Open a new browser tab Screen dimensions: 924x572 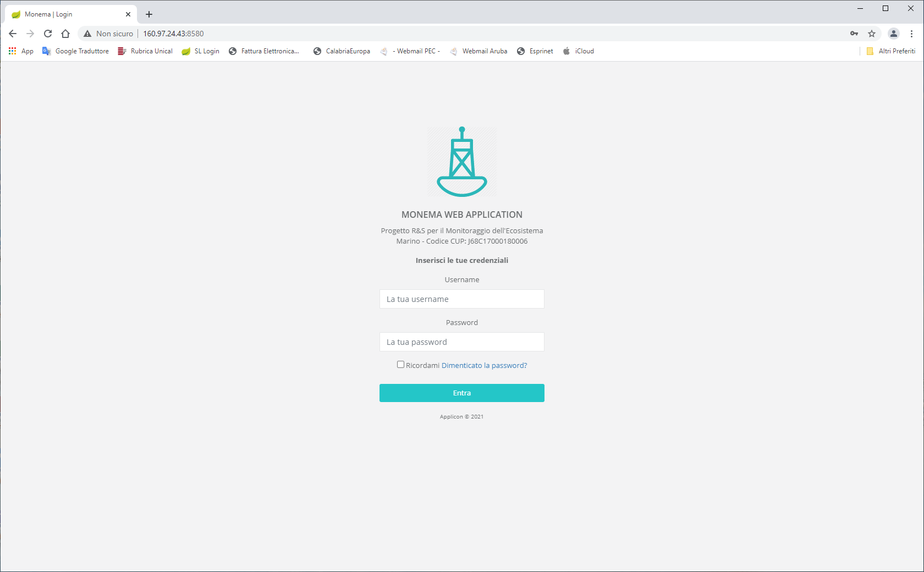pyautogui.click(x=149, y=14)
